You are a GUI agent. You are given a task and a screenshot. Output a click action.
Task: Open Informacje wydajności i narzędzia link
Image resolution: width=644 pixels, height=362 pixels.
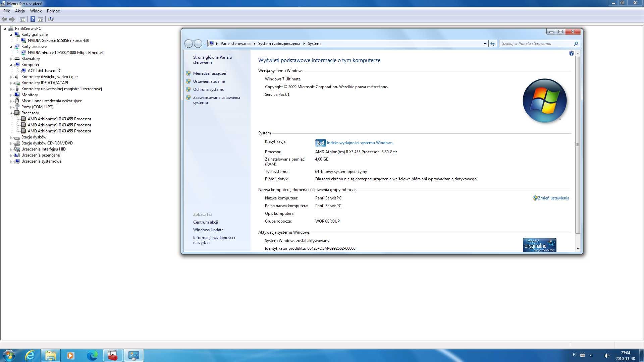click(214, 240)
